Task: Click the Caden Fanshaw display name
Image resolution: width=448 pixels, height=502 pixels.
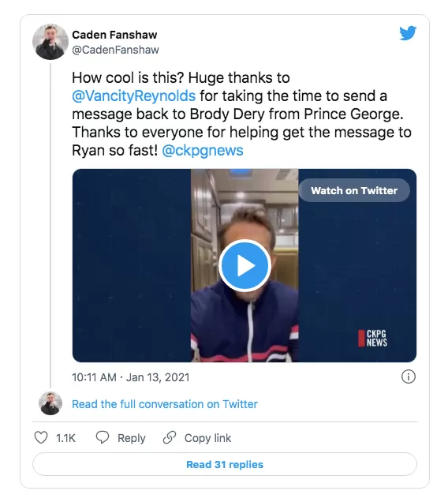Action: point(114,35)
